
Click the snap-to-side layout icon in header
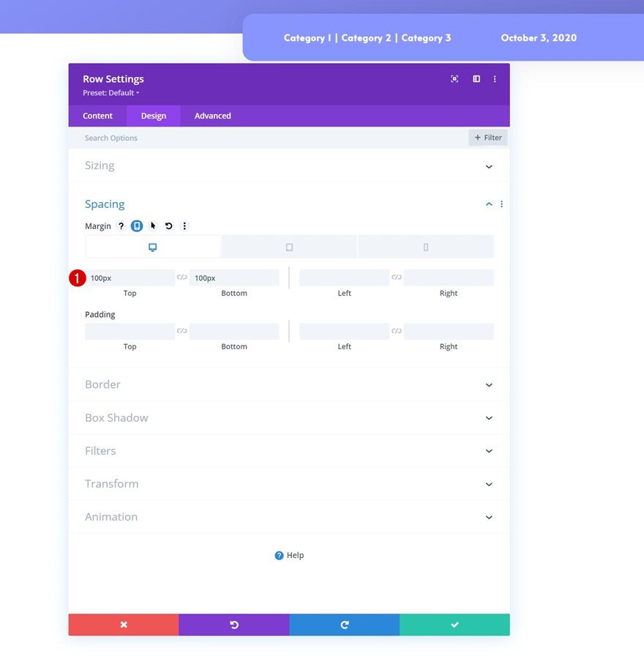(x=476, y=78)
